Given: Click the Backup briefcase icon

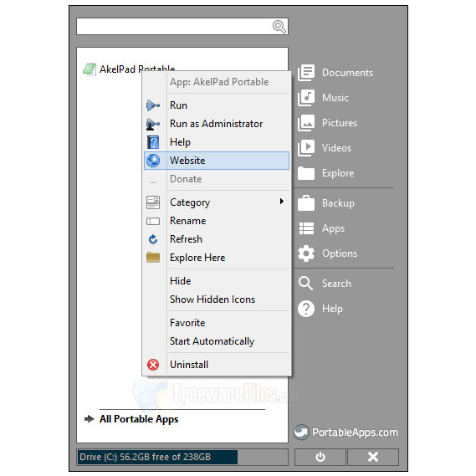Looking at the screenshot, I should tap(306, 203).
